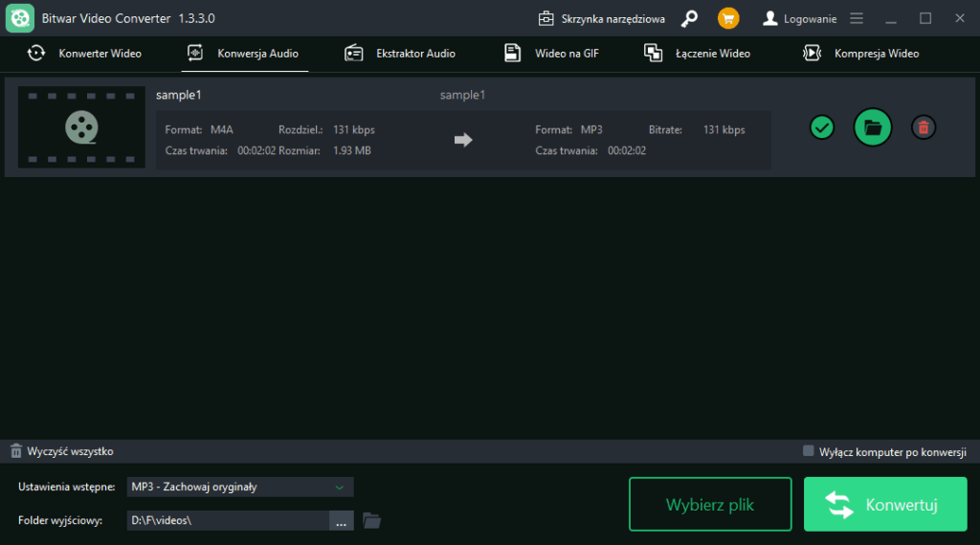Click the output format MP3 value
This screenshot has height=545, width=980.
591,130
